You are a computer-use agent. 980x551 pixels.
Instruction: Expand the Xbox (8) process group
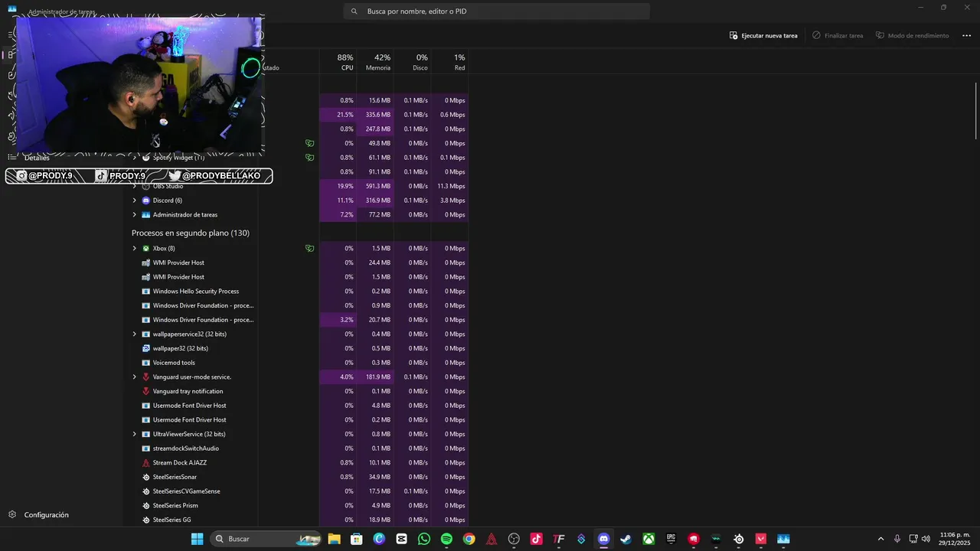tap(135, 249)
